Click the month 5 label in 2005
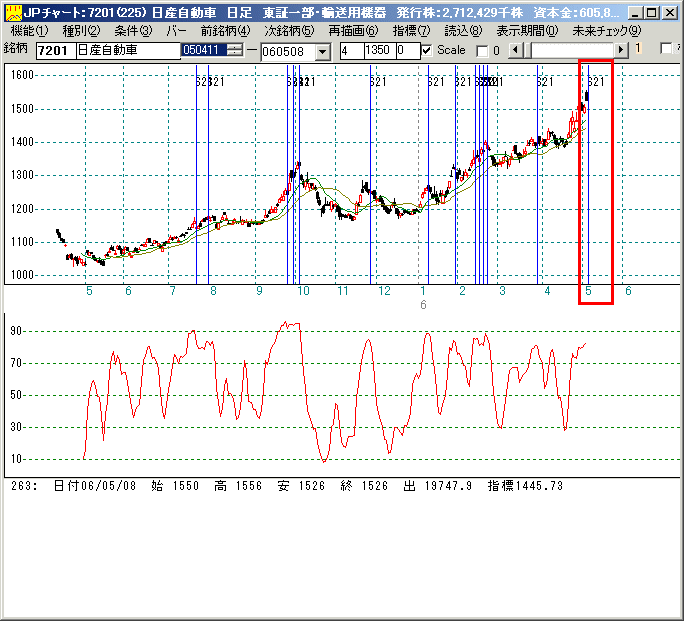684x621 pixels. coord(89,291)
